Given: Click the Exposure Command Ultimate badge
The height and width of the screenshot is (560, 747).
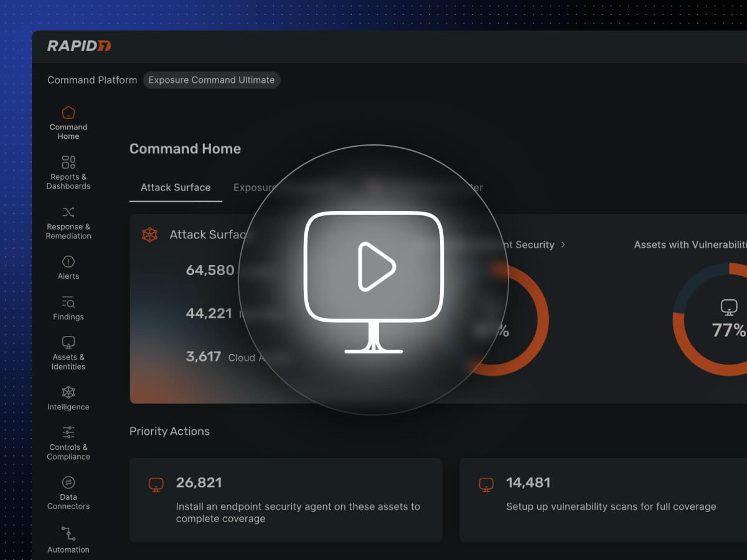Looking at the screenshot, I should click(x=212, y=80).
